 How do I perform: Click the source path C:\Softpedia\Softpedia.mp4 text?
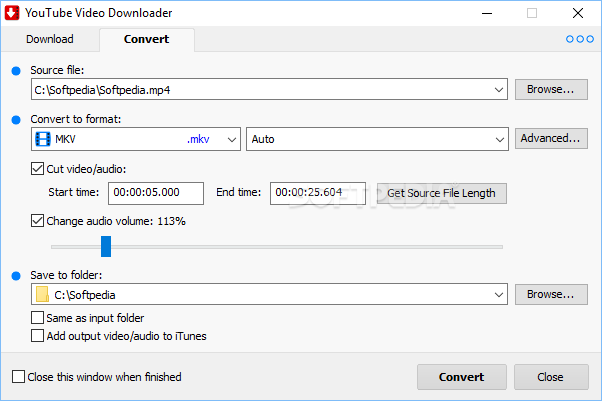click(102, 90)
